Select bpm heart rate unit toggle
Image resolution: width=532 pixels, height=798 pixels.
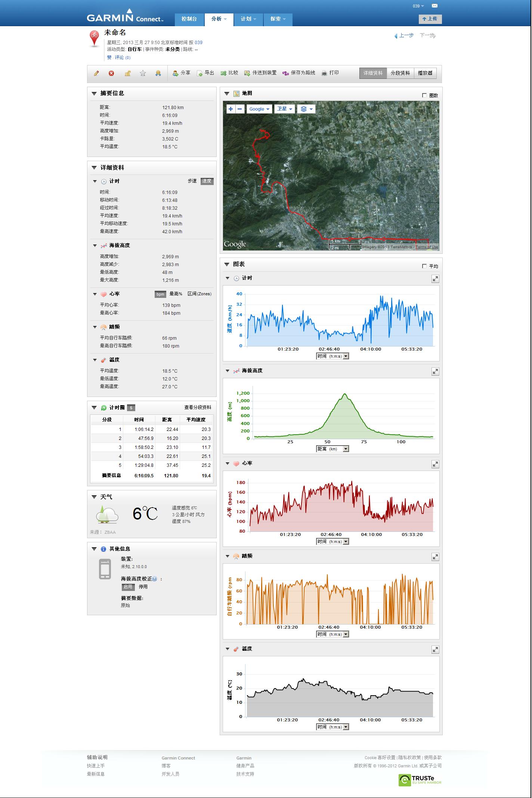pos(160,294)
